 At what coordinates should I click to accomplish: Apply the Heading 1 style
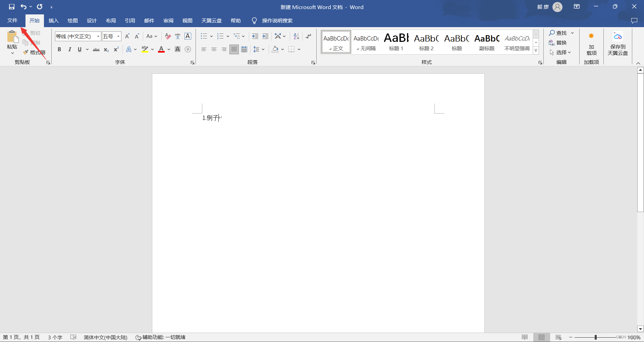[396, 42]
